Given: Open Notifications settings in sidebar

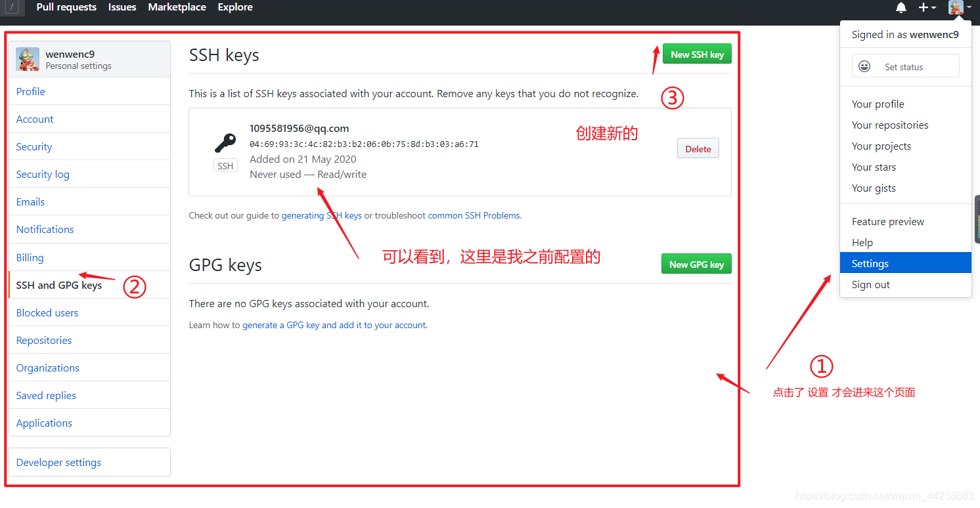Looking at the screenshot, I should pyautogui.click(x=89, y=229).
